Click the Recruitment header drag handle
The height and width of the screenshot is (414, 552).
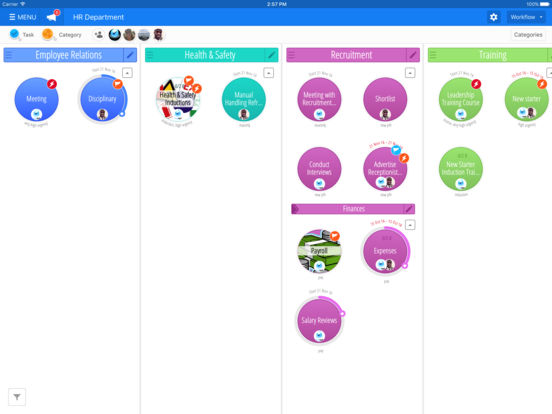pos(291,55)
